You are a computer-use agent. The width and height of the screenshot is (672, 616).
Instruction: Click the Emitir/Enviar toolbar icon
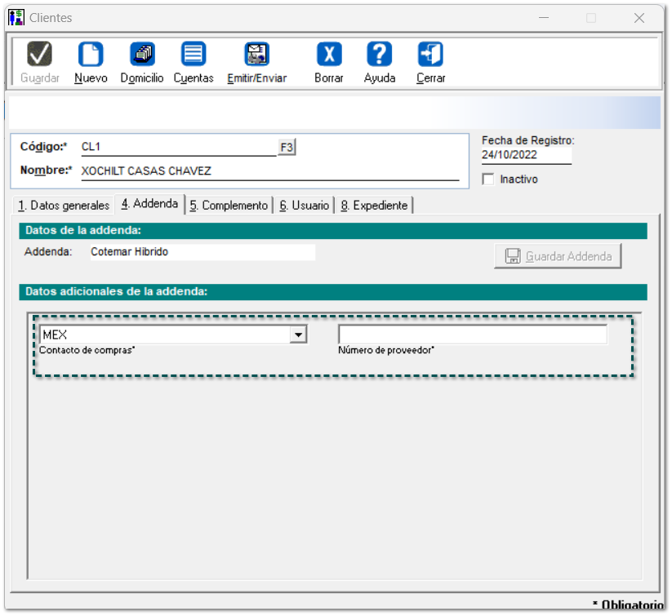pos(256,55)
